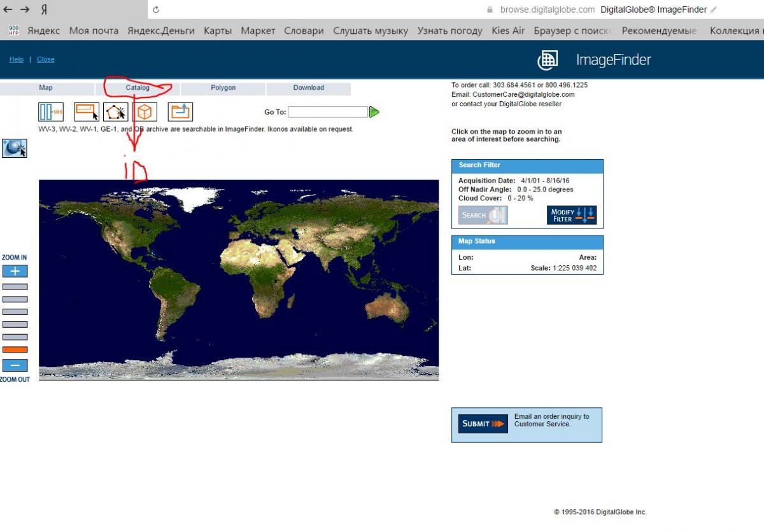
Task: Click the folder upload icon
Action: 180,112
